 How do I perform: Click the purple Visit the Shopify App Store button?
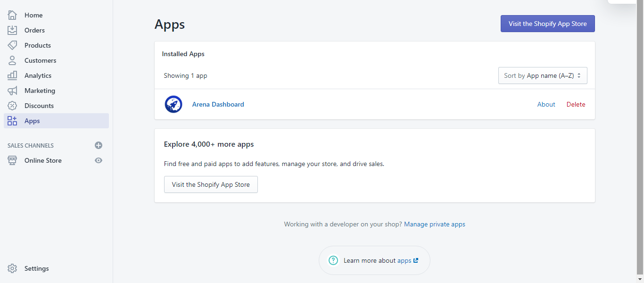548,24
